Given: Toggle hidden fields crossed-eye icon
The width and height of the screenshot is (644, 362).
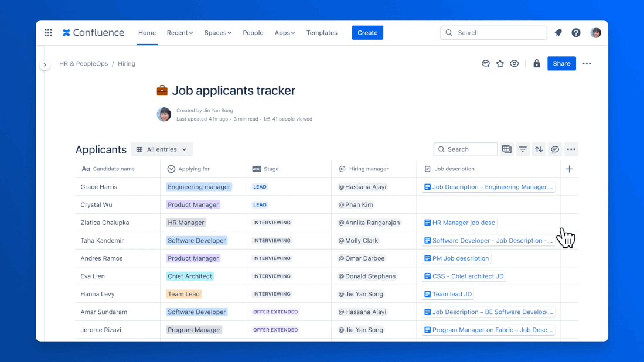Looking at the screenshot, I should point(554,149).
